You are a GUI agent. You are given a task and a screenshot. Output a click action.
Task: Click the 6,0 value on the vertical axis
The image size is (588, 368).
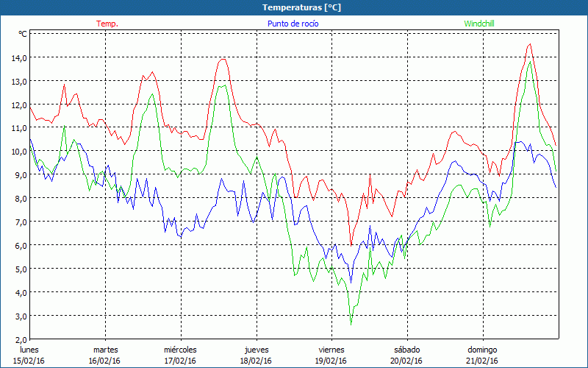pos(18,246)
